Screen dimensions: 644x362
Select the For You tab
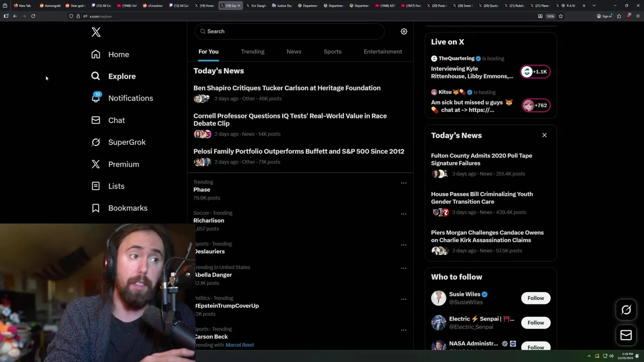pos(208,52)
